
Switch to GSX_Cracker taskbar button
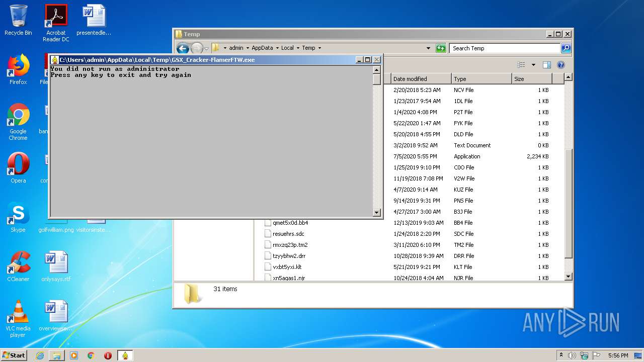[x=125, y=355]
